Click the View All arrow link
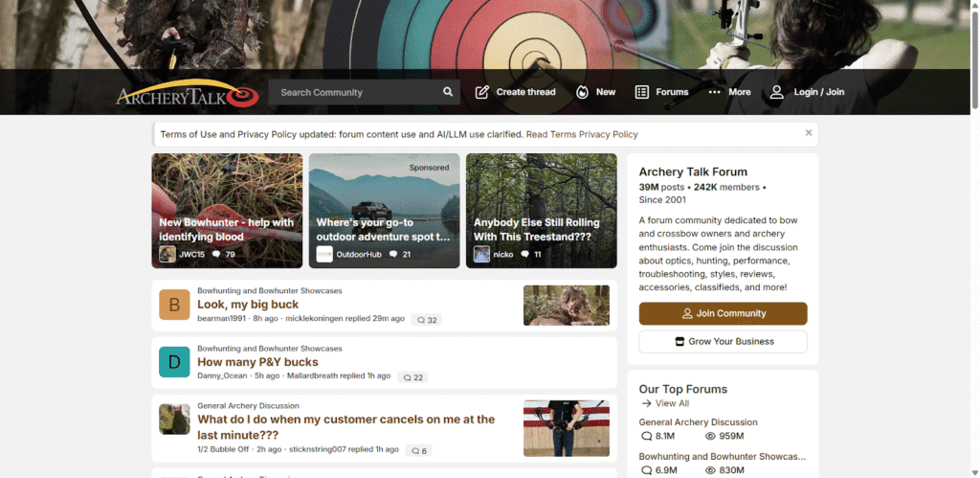The width and height of the screenshot is (980, 478). [664, 403]
